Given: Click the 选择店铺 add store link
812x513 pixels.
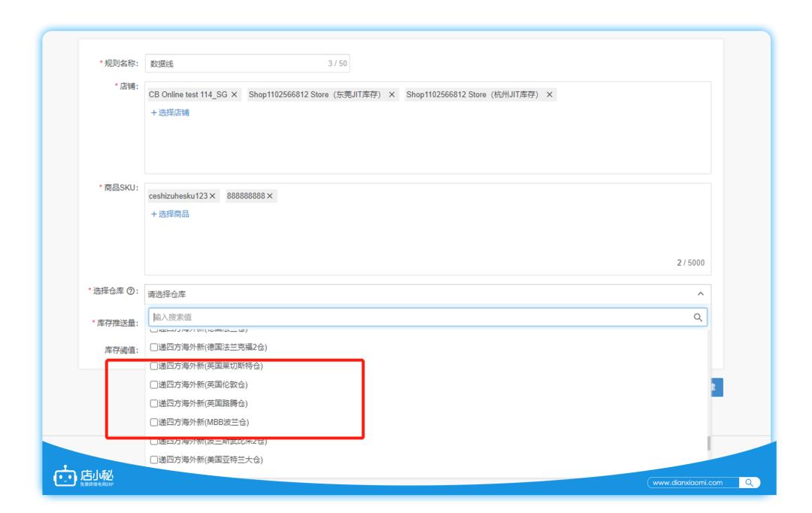Looking at the screenshot, I should point(169,113).
